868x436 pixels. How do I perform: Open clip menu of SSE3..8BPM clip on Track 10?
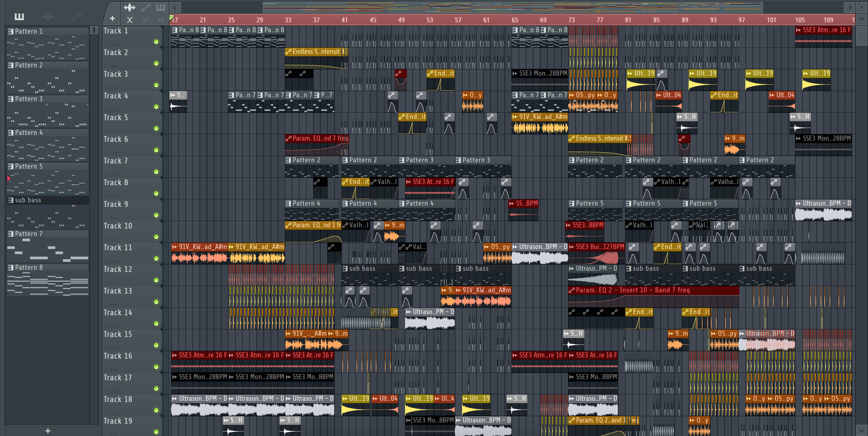(x=569, y=225)
